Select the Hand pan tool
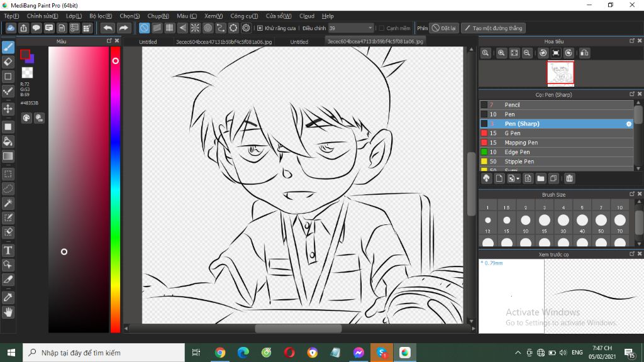This screenshot has width=644, height=362. click(8, 312)
